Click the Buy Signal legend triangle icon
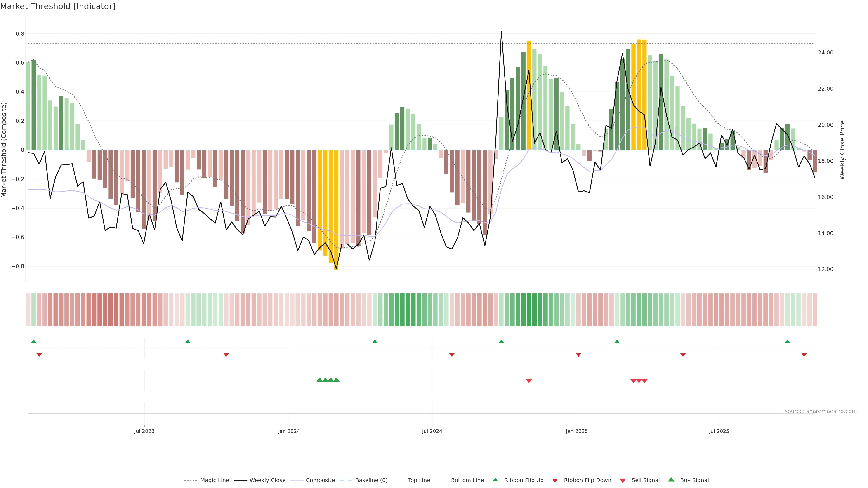Image resolution: width=868 pixels, height=488 pixels. (671, 480)
